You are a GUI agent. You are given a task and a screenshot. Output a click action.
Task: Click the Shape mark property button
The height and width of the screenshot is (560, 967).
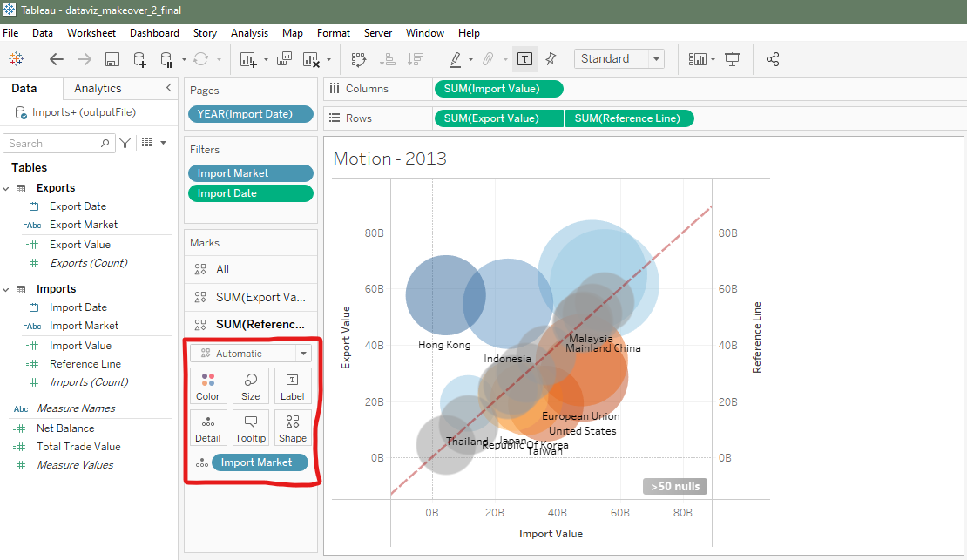tap(293, 428)
